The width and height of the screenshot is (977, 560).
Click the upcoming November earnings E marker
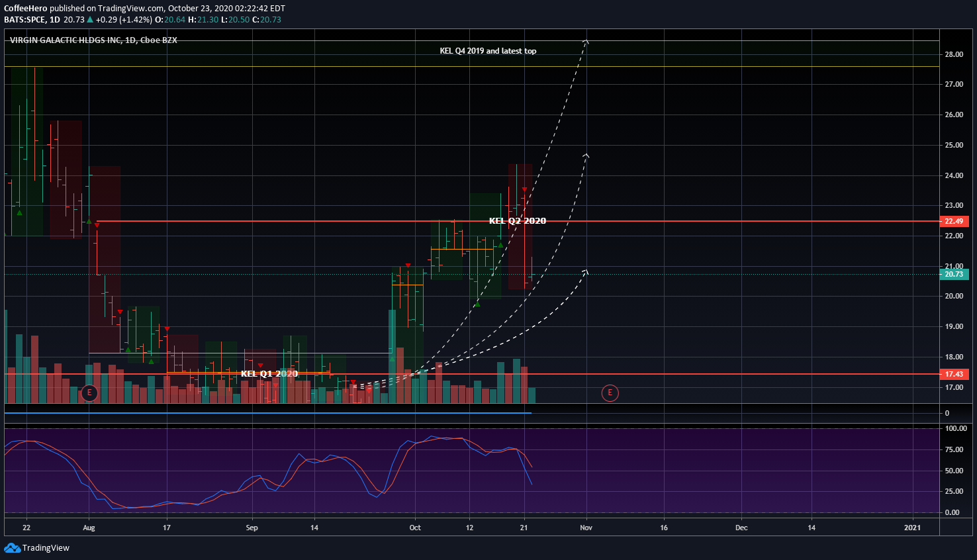pos(610,393)
